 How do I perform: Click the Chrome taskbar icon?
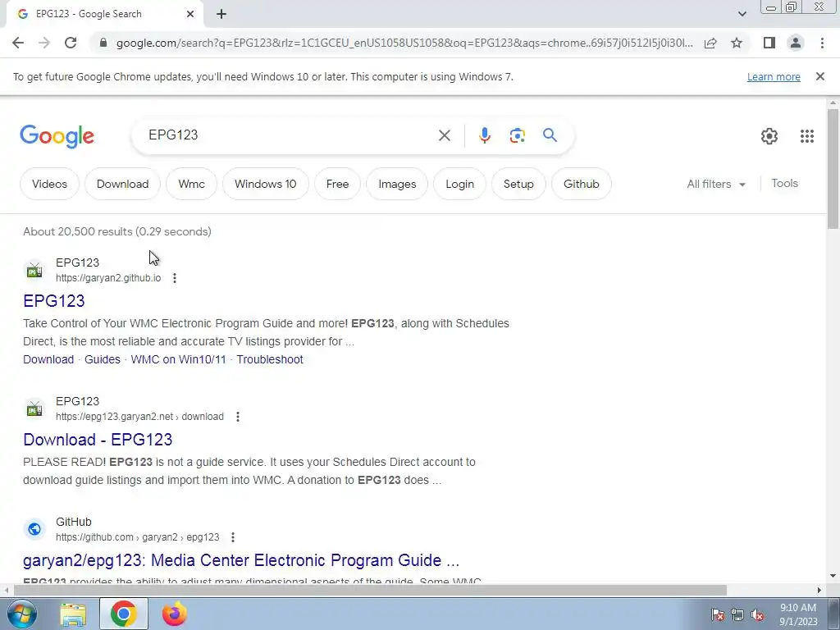pyautogui.click(x=124, y=614)
